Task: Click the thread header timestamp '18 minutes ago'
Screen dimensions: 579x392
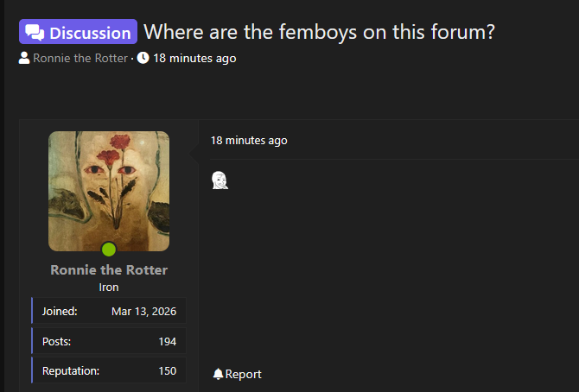Action: point(194,59)
